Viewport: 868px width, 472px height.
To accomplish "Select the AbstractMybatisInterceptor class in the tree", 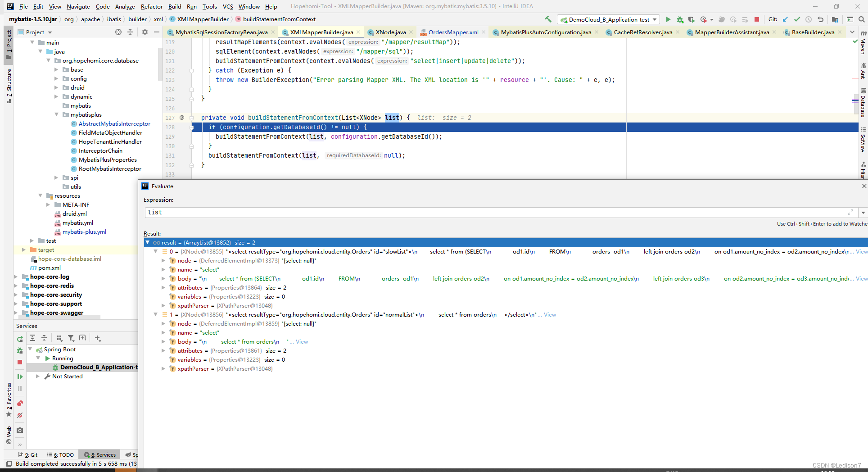I will 114,124.
